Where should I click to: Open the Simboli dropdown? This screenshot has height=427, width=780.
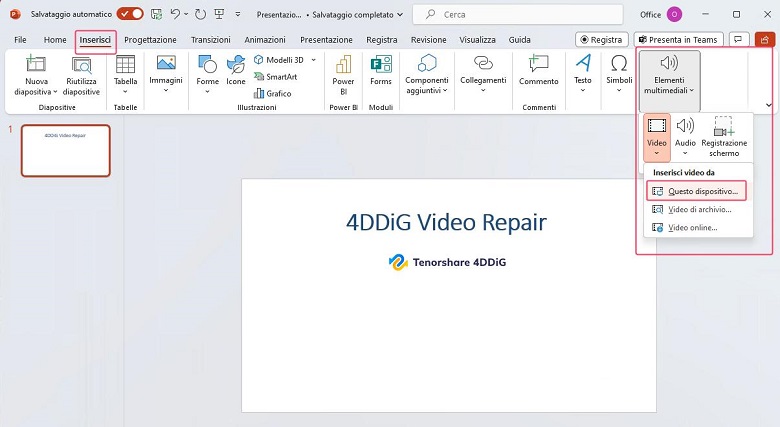(619, 75)
